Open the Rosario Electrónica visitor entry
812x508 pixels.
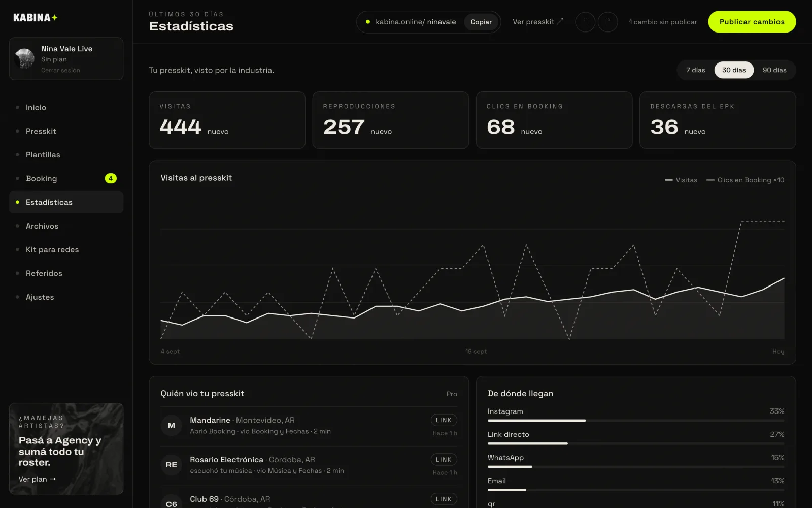click(309, 465)
